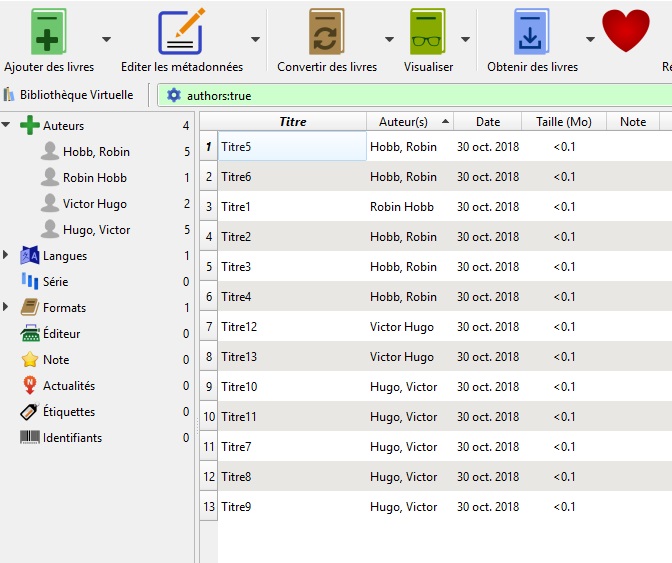Select the Titre6 book cell

pyautogui.click(x=292, y=177)
